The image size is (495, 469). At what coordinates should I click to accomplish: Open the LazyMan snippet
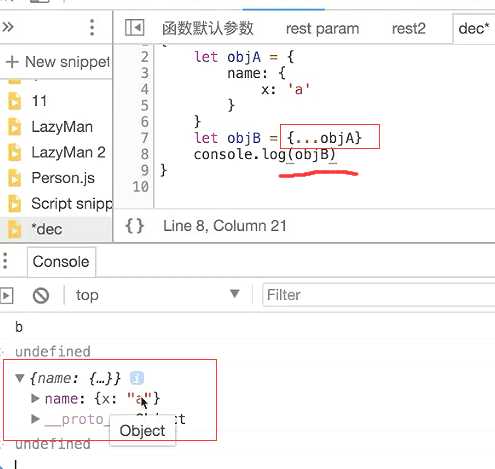click(62, 127)
